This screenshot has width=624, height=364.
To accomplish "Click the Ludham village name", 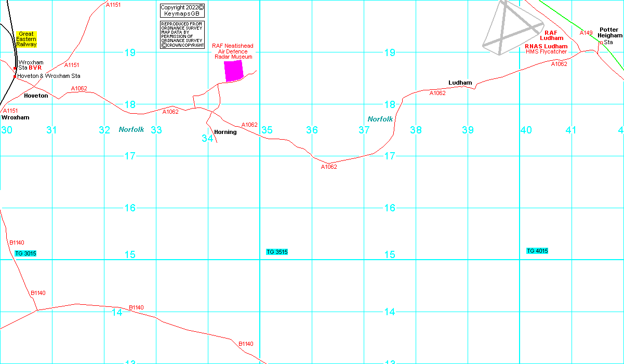I will pos(460,83).
